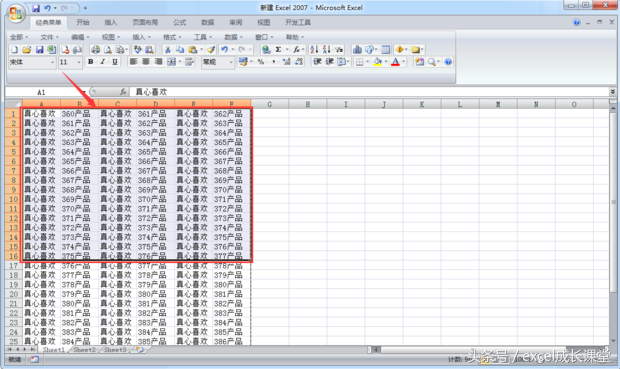Screen dimensions: 620x369
Task: Activate the Format Painter brush icon
Action: (x=211, y=49)
